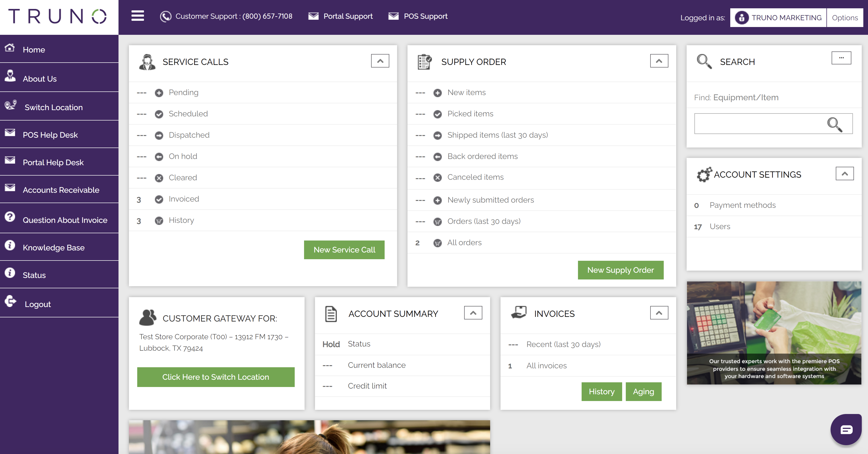868x454 pixels.
Task: Select Accounts Receivable in the sidebar
Action: (61, 190)
